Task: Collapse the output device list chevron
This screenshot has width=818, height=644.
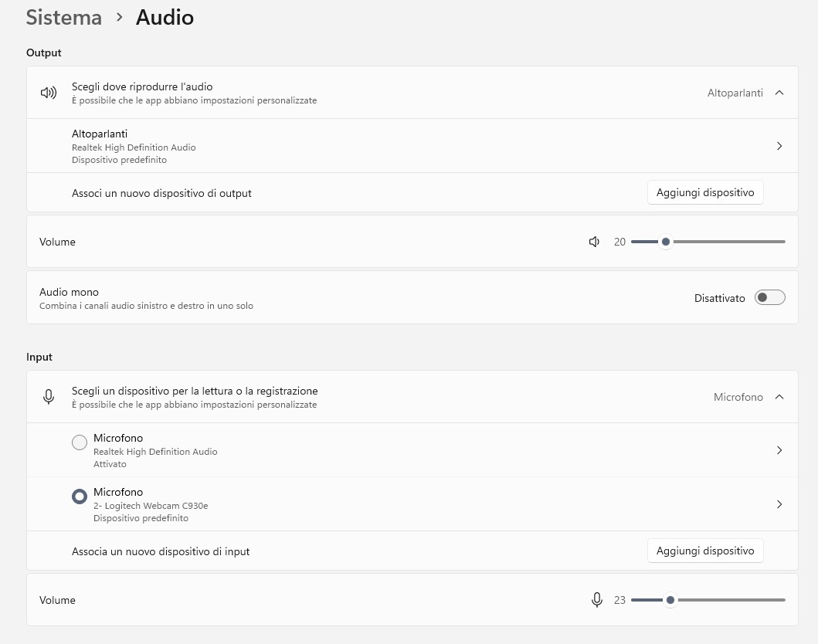Action: pos(779,93)
